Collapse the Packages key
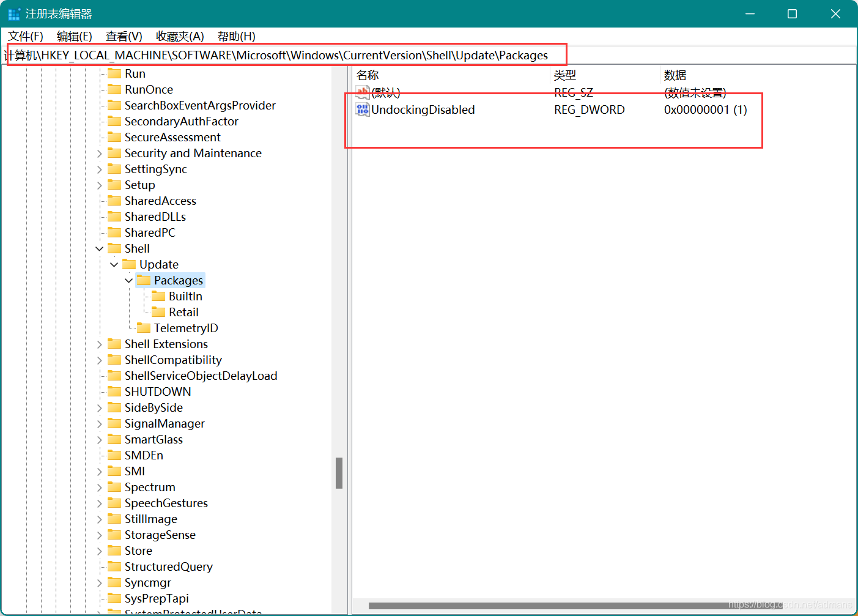 tap(129, 281)
